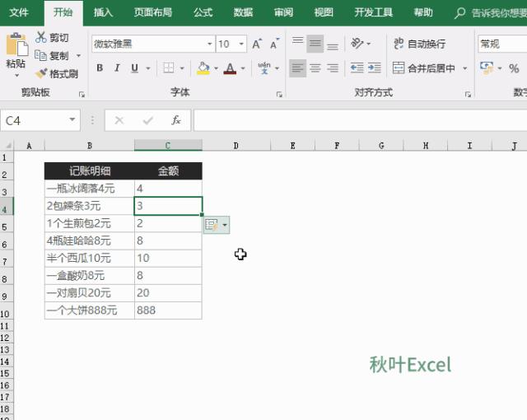Open the Name Box dropdown arrow
Screen dimensions: 527x420
click(x=72, y=119)
